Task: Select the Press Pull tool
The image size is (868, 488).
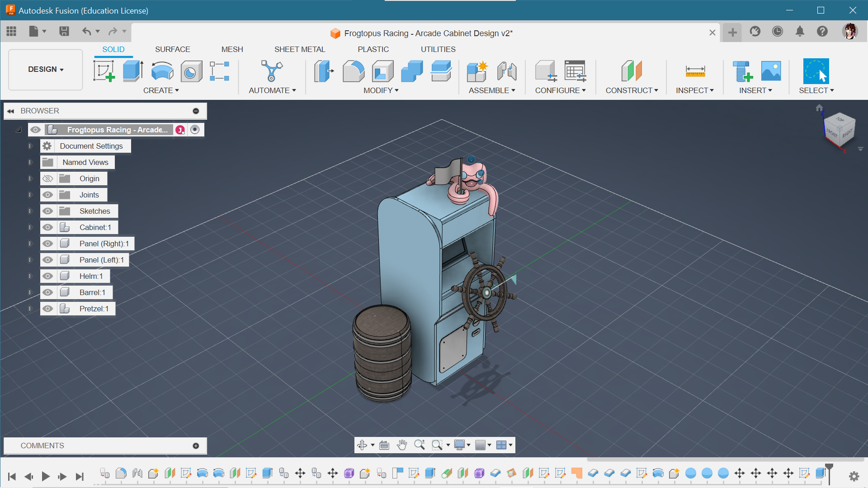Action: (x=324, y=71)
